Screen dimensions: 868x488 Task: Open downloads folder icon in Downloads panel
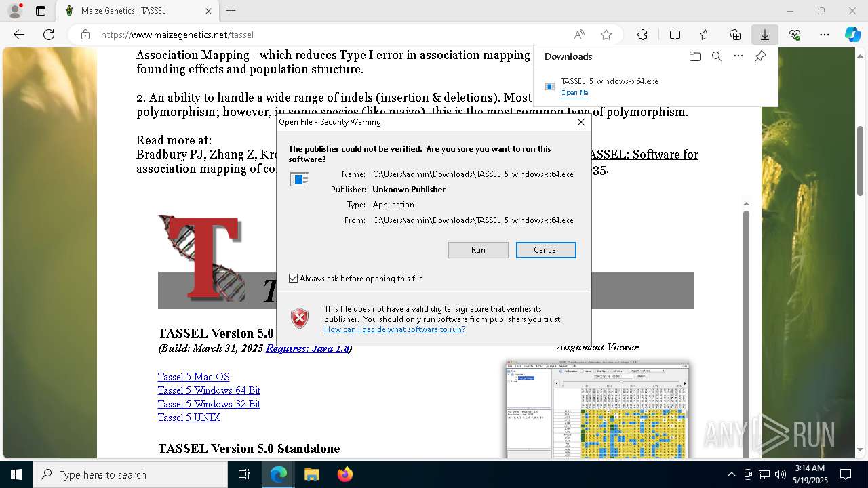tap(694, 56)
